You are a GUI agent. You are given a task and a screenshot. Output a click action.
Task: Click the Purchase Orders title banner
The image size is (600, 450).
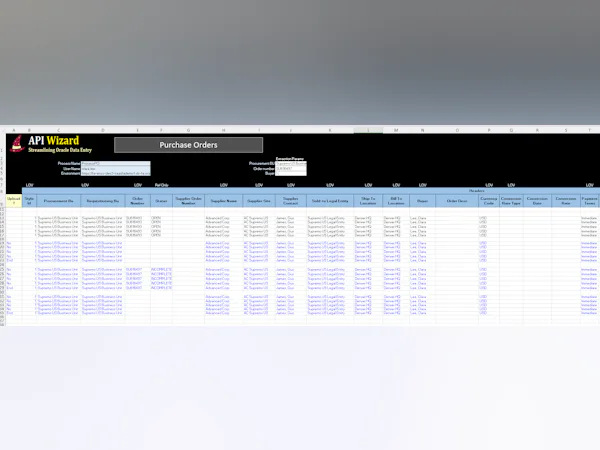[x=188, y=145]
